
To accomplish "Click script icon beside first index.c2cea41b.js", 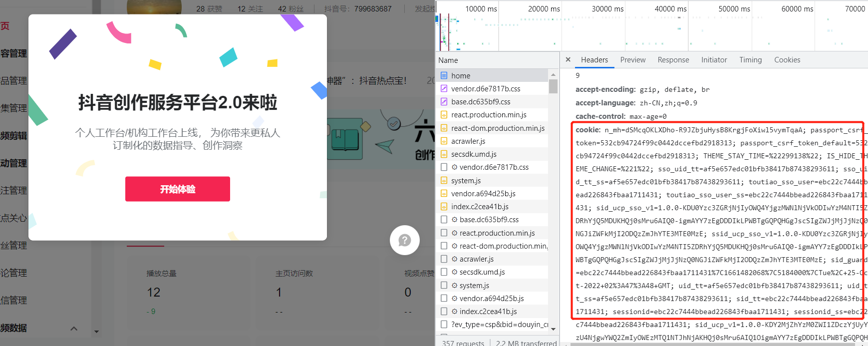I will tap(444, 206).
